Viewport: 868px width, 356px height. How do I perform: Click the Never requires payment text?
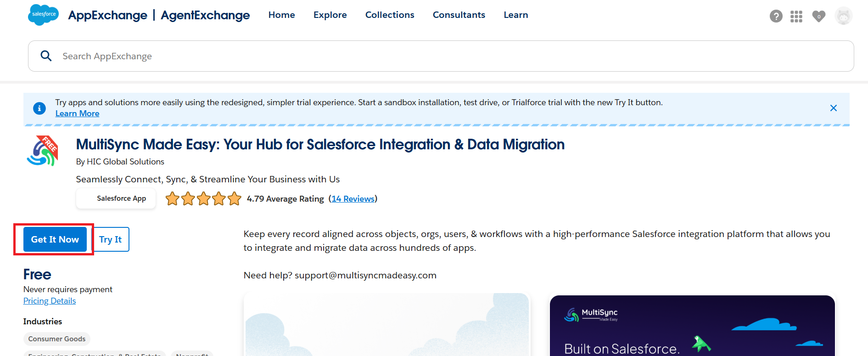pos(68,289)
